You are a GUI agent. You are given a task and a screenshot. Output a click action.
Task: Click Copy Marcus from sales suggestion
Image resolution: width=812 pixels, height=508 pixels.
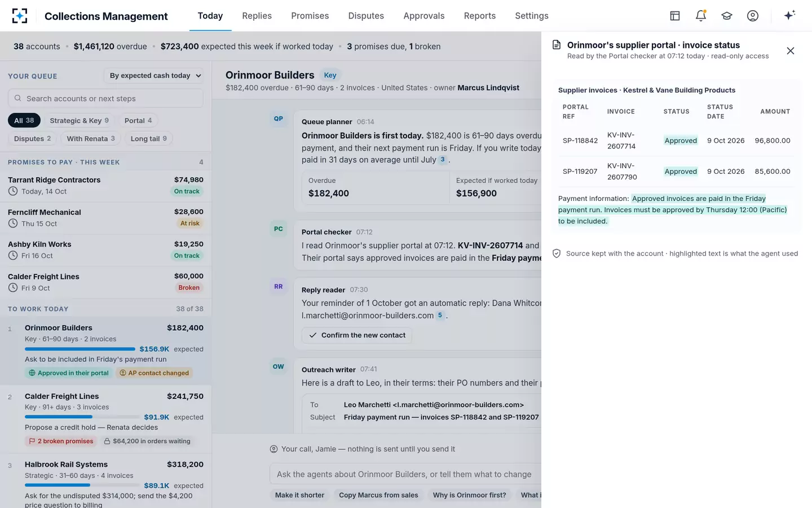click(x=378, y=495)
